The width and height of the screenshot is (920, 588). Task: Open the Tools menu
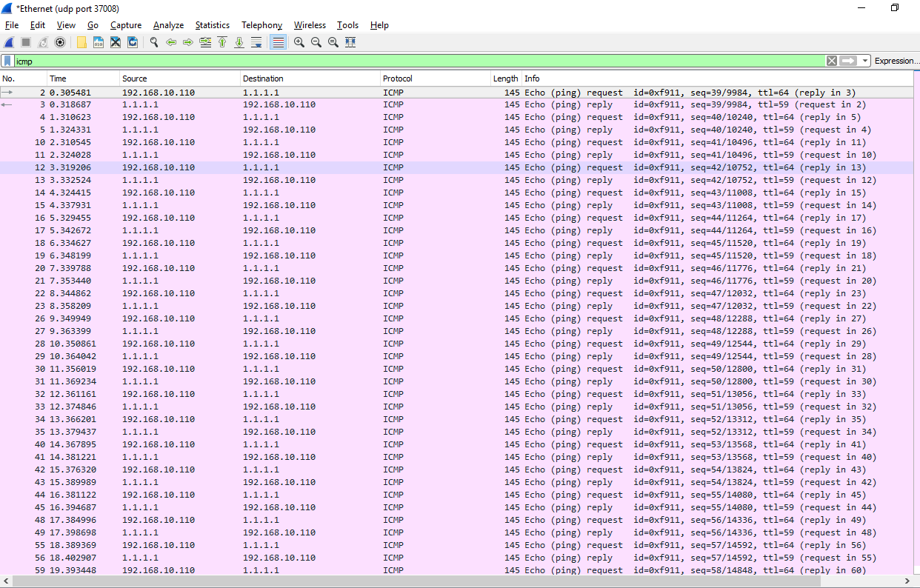click(348, 25)
